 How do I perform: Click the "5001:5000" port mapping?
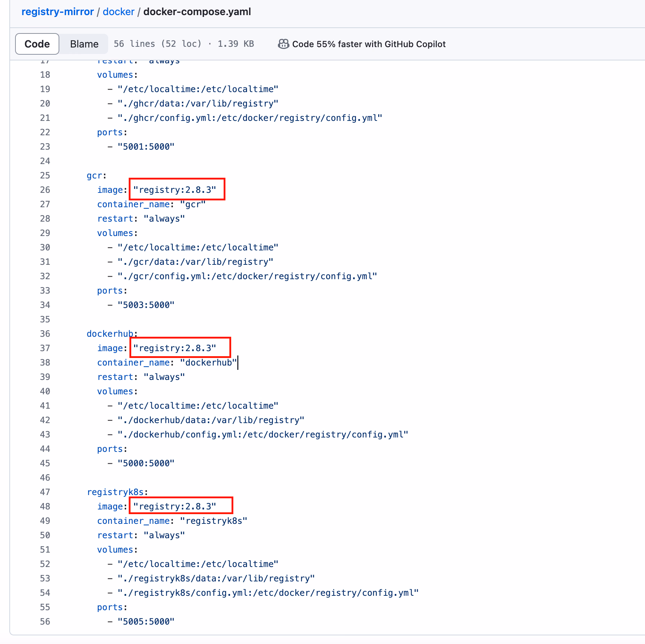click(x=146, y=147)
